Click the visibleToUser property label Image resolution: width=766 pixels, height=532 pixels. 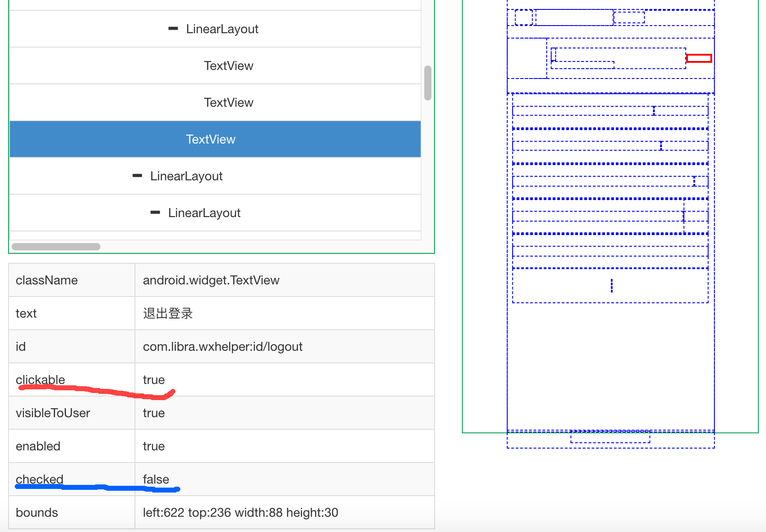pos(53,413)
